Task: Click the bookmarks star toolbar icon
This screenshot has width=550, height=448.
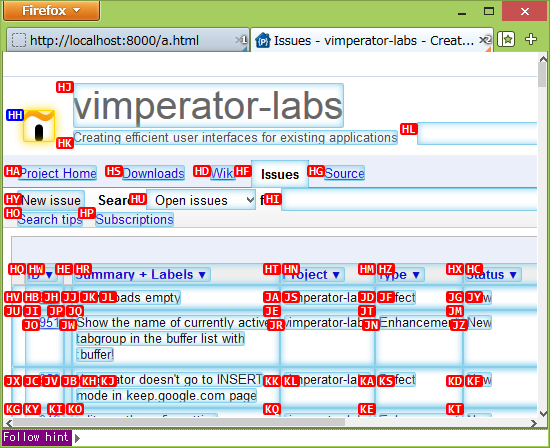Action: 506,39
